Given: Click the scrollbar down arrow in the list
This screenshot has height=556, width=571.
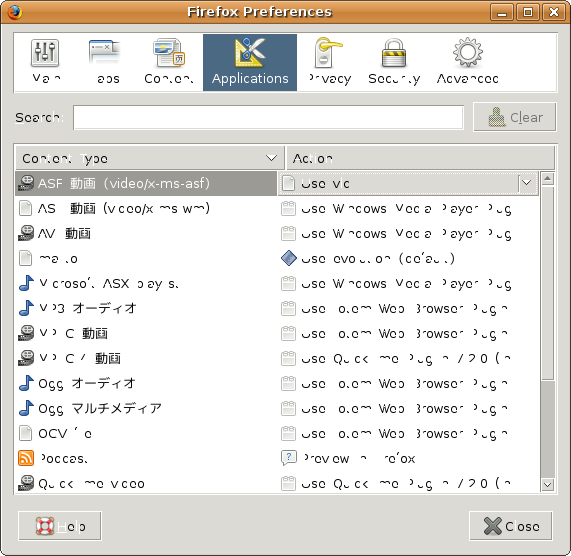Looking at the screenshot, I should point(548,485).
